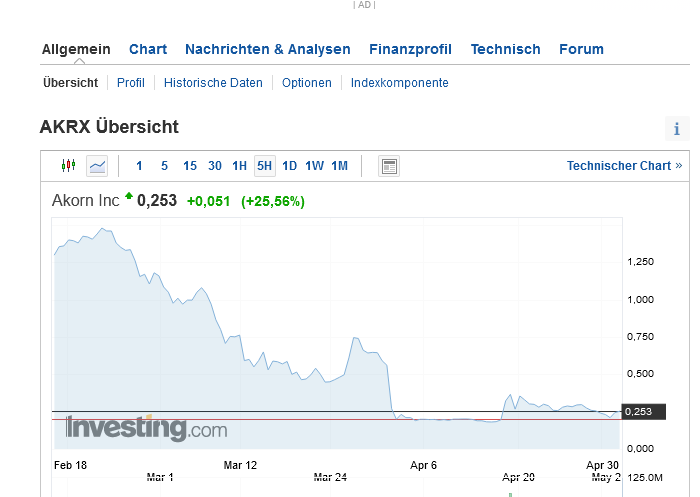
Task: View the Optionen sub-page
Action: click(x=306, y=83)
